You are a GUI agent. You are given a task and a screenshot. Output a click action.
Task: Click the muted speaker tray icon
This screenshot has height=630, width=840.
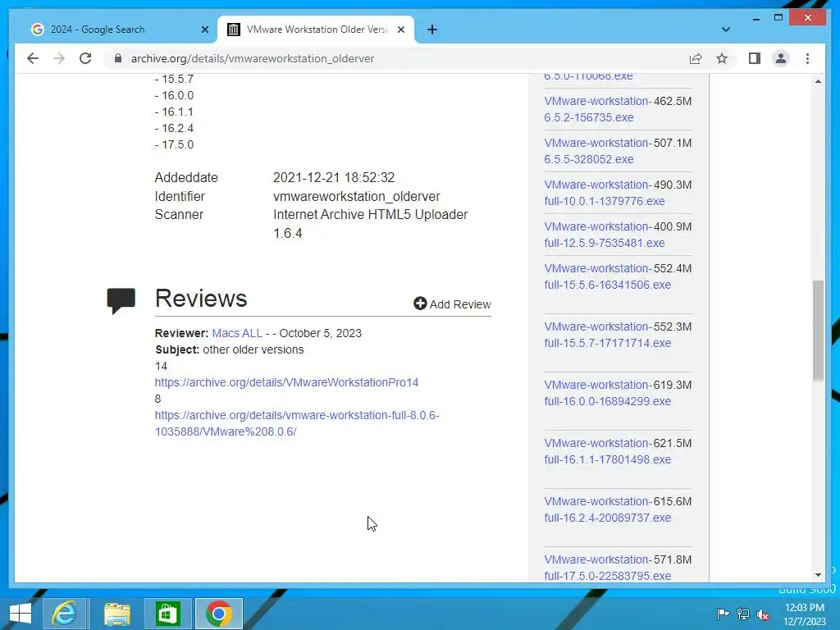point(762,614)
